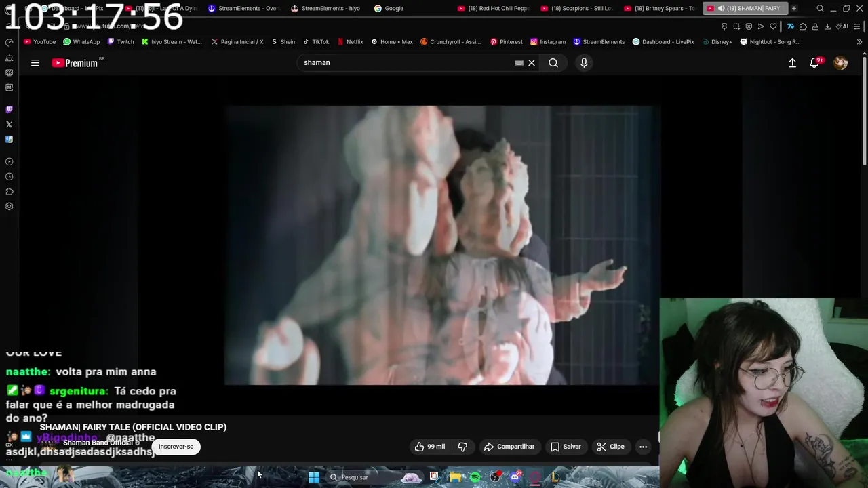Viewport: 868px width, 488px height.
Task: Open more actions three-dot menu
Action: tap(643, 447)
